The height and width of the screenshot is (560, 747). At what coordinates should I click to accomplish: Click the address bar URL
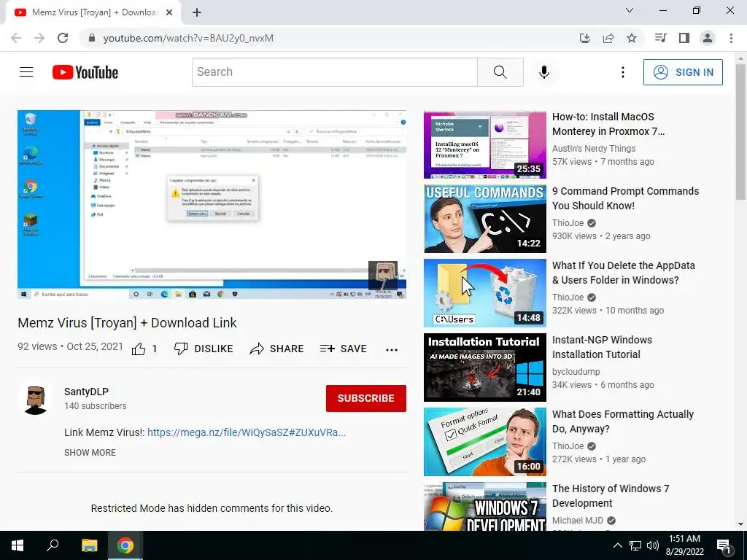(188, 38)
